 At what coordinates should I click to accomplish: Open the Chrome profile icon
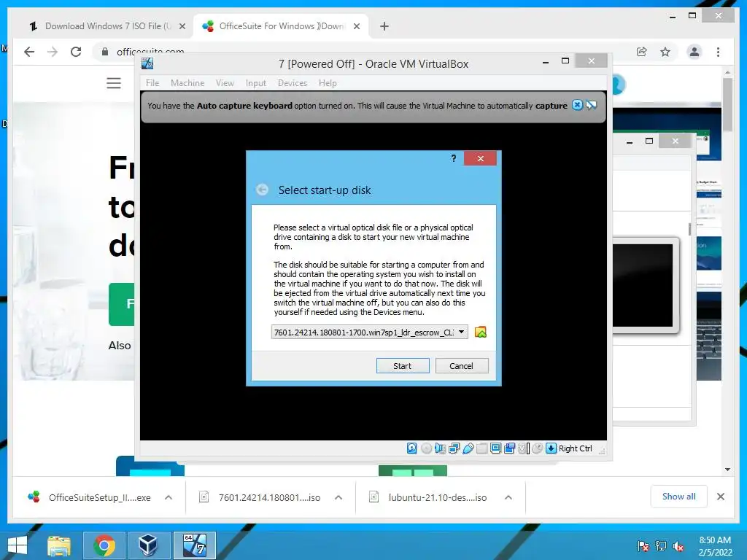(x=694, y=52)
